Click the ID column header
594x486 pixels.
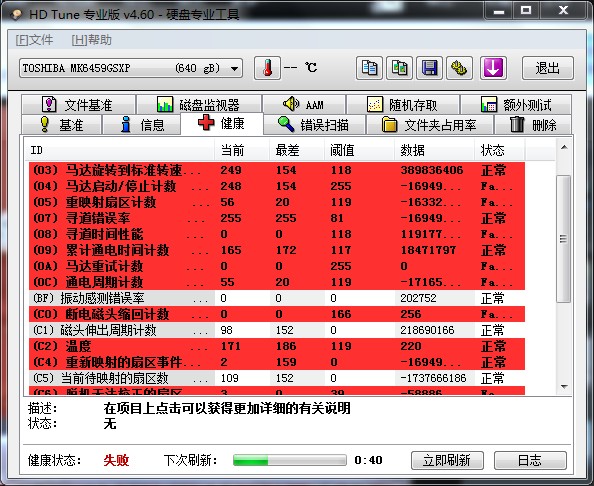click(x=120, y=150)
